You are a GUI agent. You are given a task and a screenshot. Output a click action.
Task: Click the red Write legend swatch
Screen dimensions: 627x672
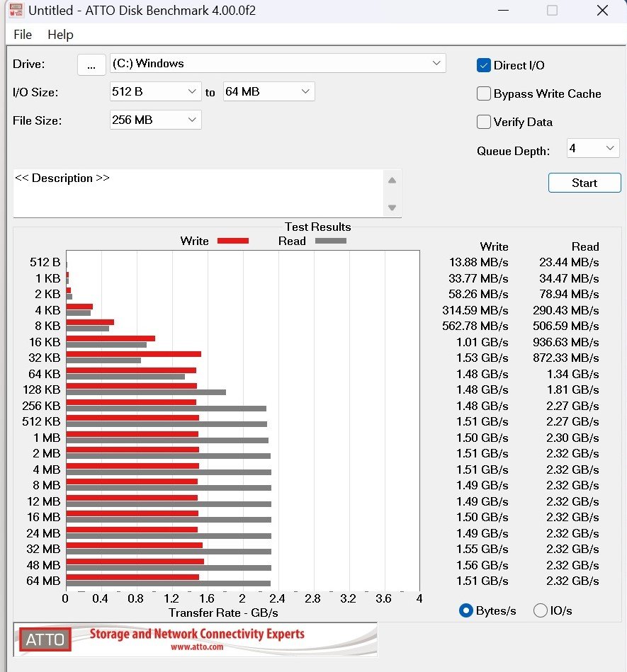pos(233,241)
